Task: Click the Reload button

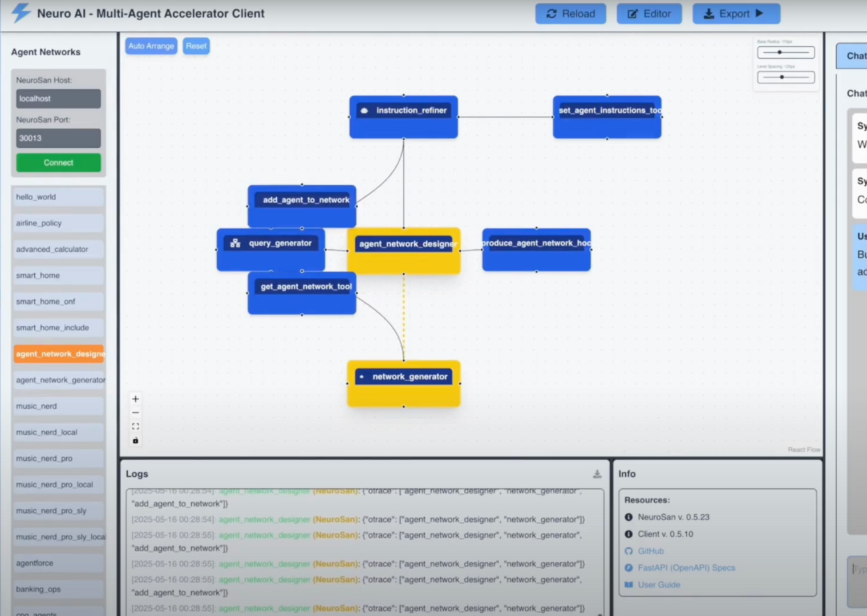Action: coord(570,14)
